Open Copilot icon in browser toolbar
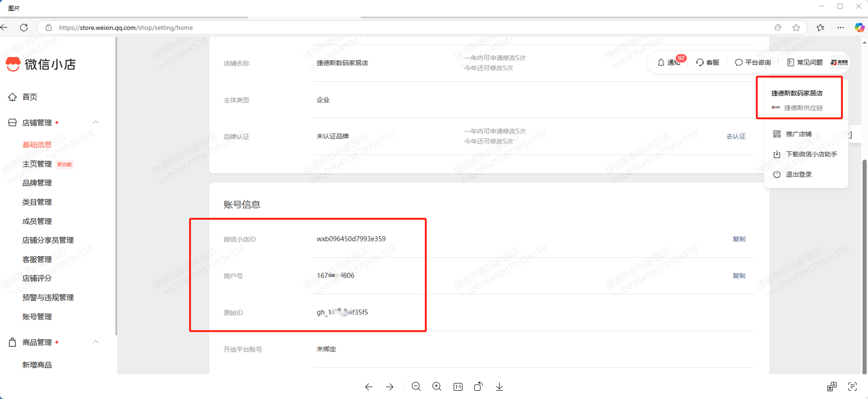The image size is (868, 399). [859, 28]
